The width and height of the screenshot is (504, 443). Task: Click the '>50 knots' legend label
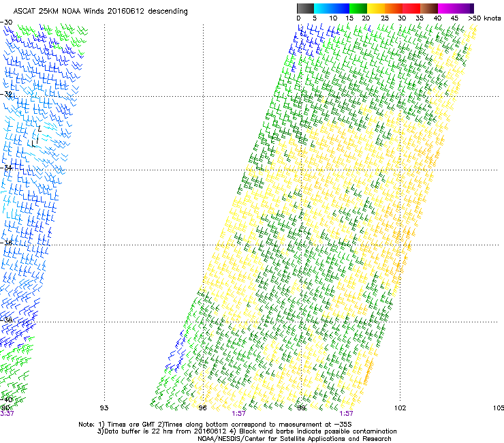tap(484, 18)
